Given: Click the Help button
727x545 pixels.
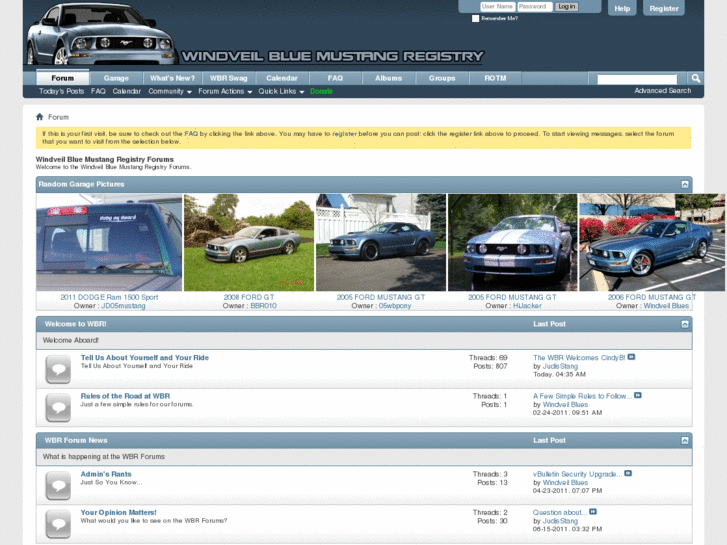Looking at the screenshot, I should pos(622,8).
